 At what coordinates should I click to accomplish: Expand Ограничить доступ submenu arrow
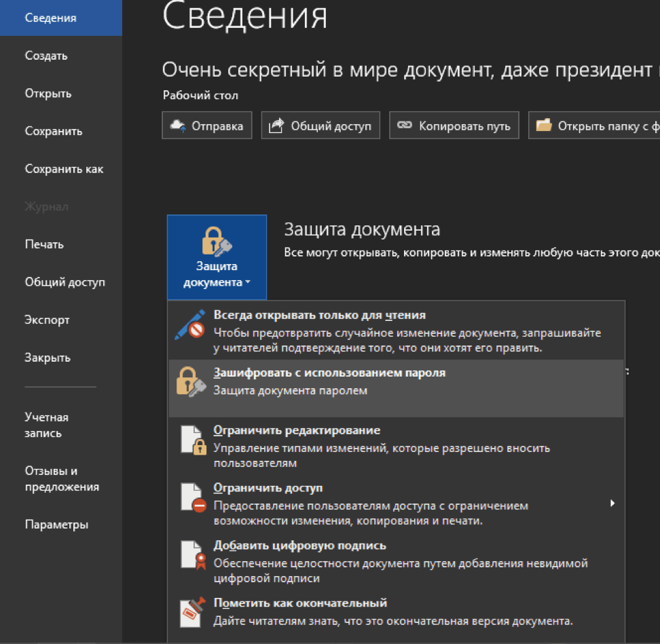coord(612,503)
